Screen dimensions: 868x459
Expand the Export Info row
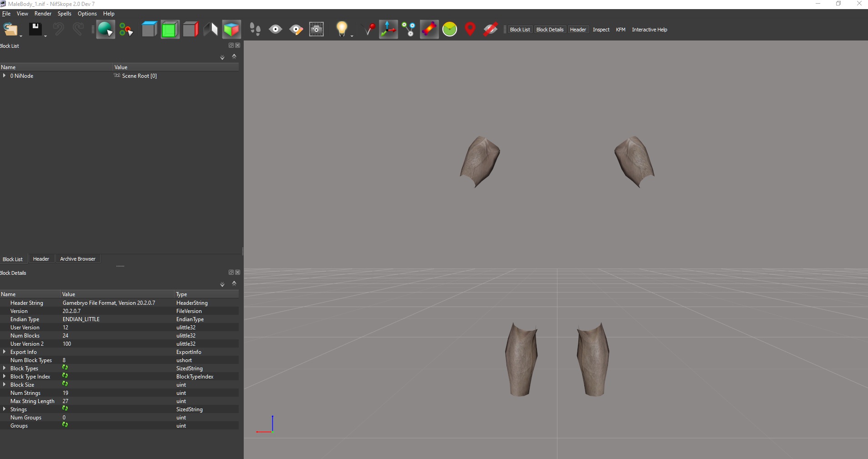tap(5, 352)
